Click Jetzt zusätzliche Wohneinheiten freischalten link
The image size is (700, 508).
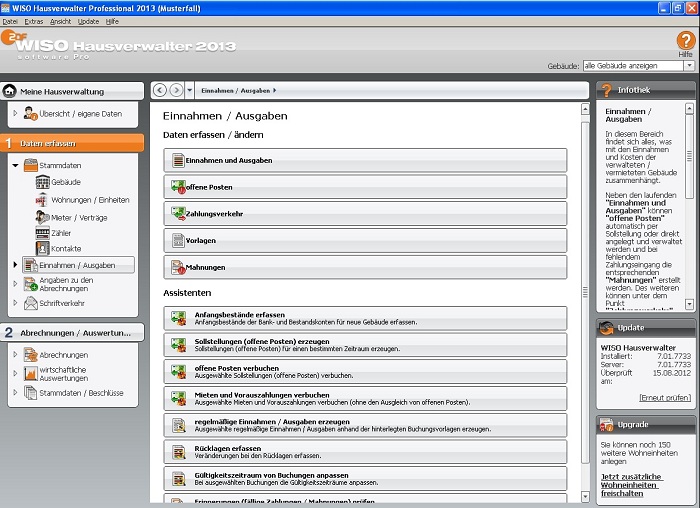click(630, 485)
